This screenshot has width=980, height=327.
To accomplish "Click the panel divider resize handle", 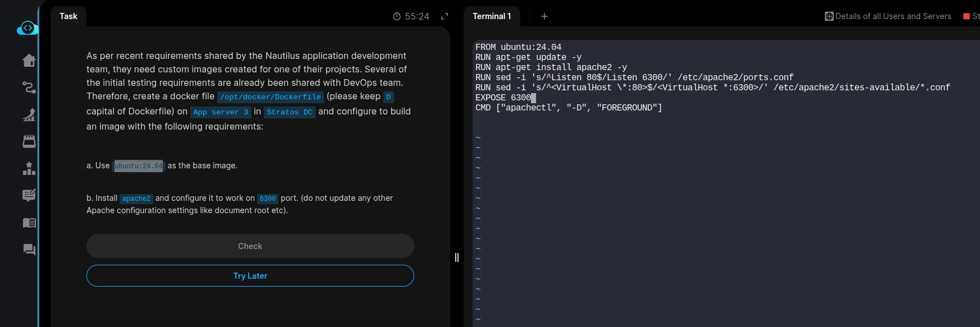I will coord(457,257).
